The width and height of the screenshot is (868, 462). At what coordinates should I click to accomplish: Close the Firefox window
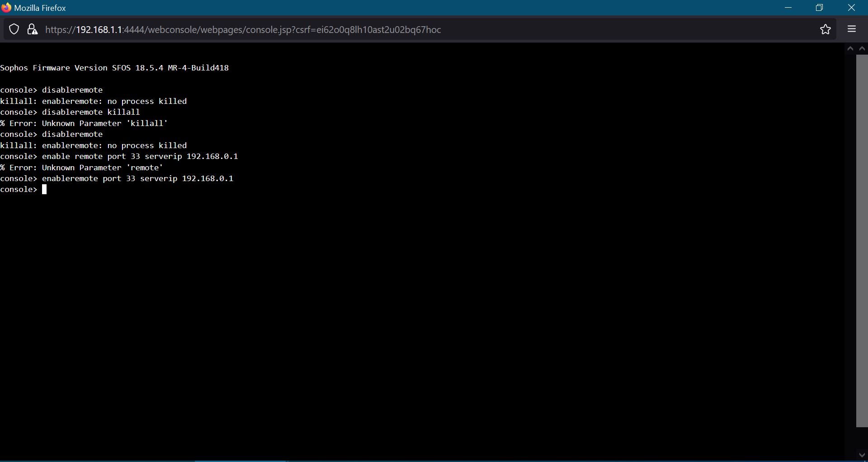[x=852, y=8]
